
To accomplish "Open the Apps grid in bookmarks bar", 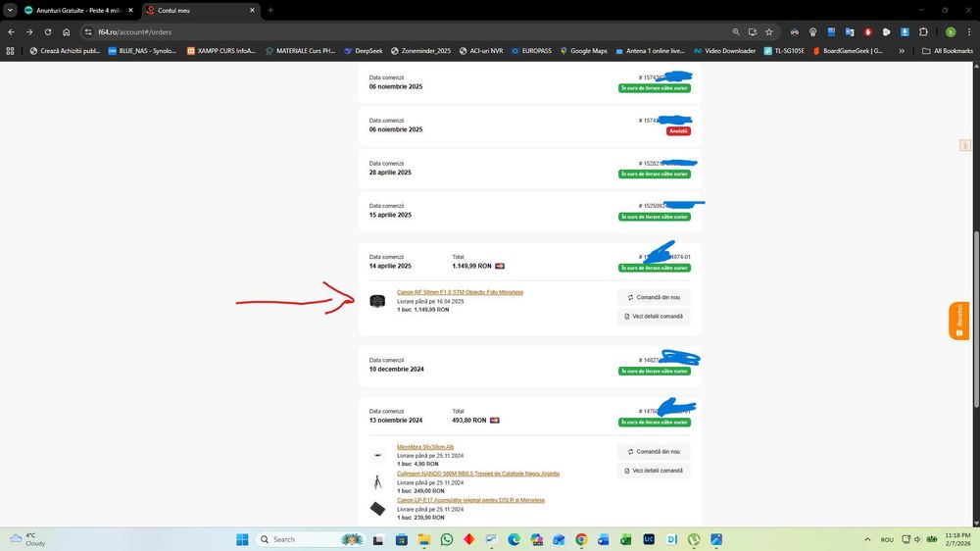I will click(x=10, y=51).
